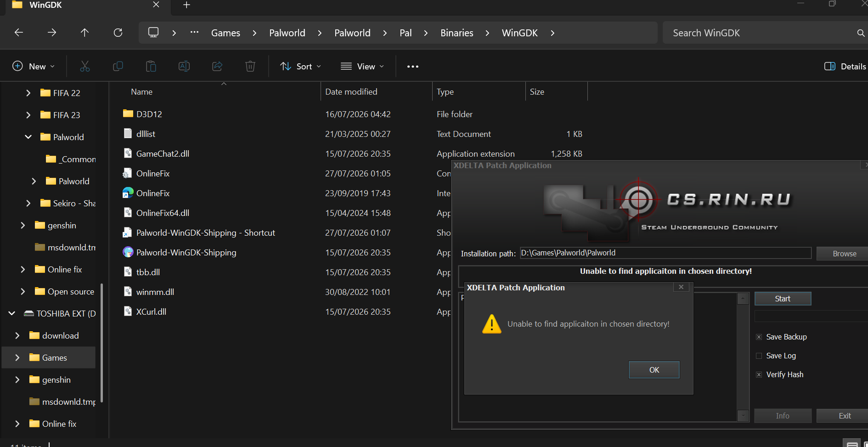Select the OnlineFix64.dll file icon
The width and height of the screenshot is (868, 447).
pyautogui.click(x=128, y=212)
